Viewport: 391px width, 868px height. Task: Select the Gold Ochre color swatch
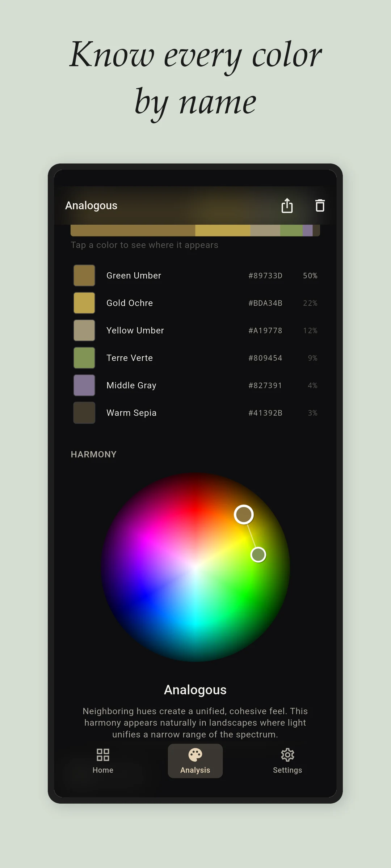(84, 303)
